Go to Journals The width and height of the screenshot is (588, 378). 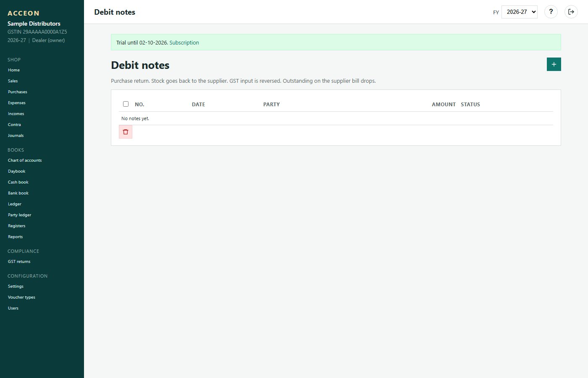point(16,136)
